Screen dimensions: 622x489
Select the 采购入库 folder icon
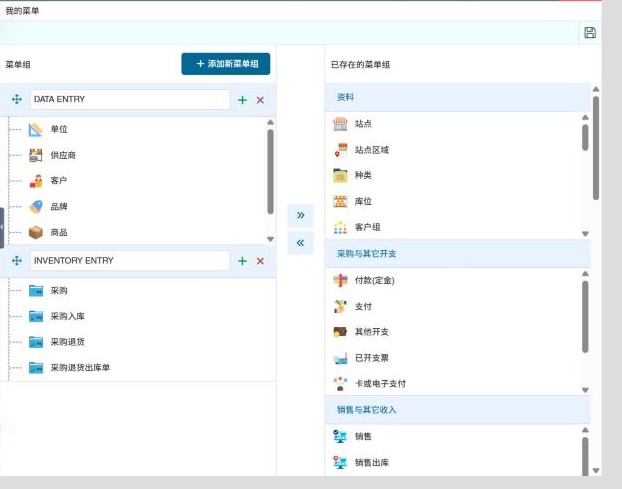[x=36, y=316]
